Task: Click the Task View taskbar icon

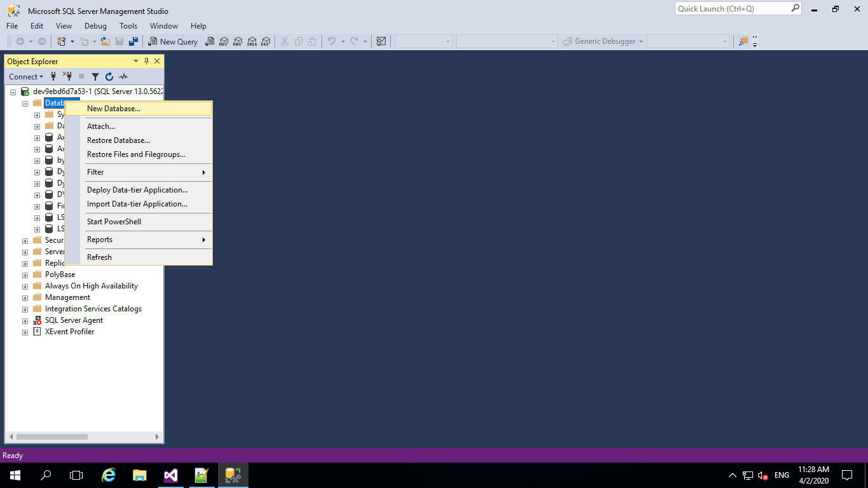Action: [76, 475]
